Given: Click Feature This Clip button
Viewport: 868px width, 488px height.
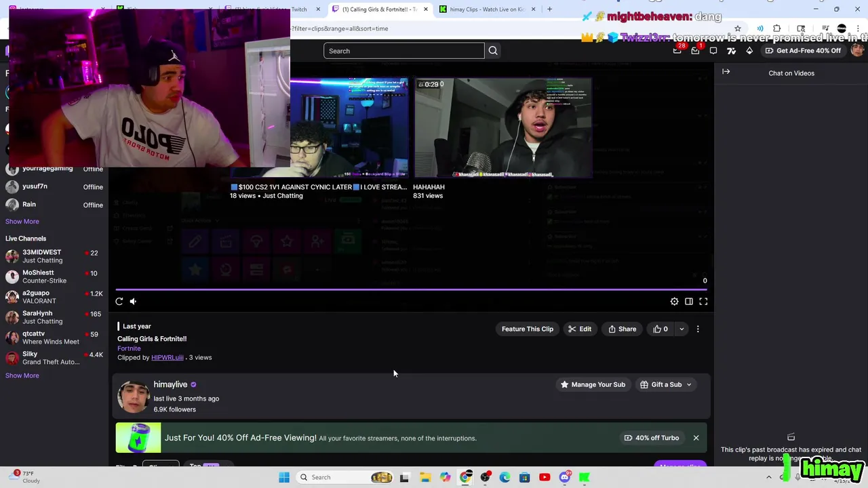Looking at the screenshot, I should [x=528, y=329].
